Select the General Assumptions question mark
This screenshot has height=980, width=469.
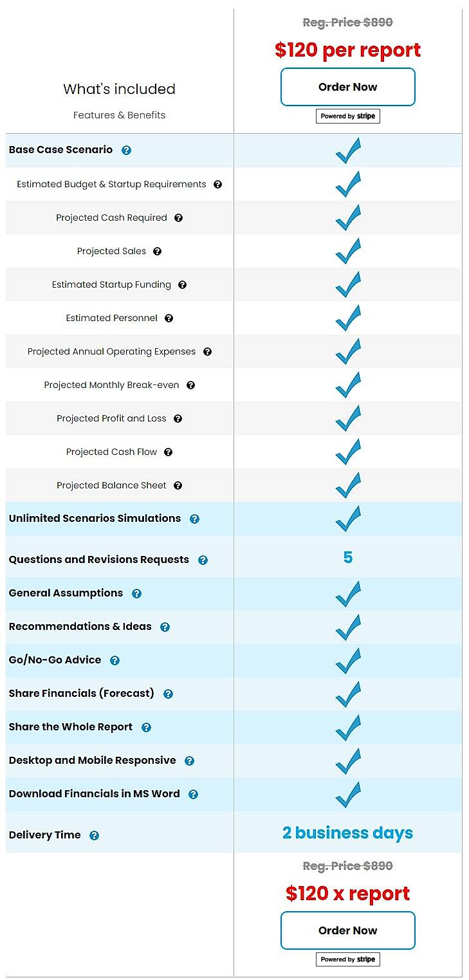click(x=136, y=593)
